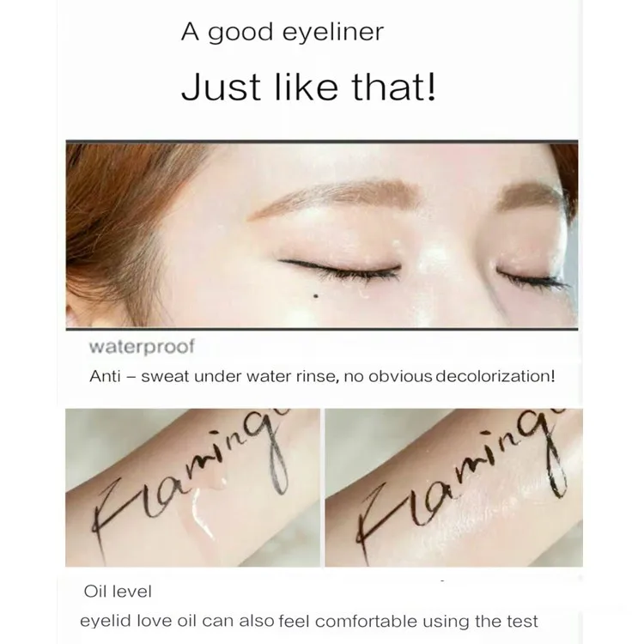Open the left Flamingo arm swatch image

click(x=192, y=488)
